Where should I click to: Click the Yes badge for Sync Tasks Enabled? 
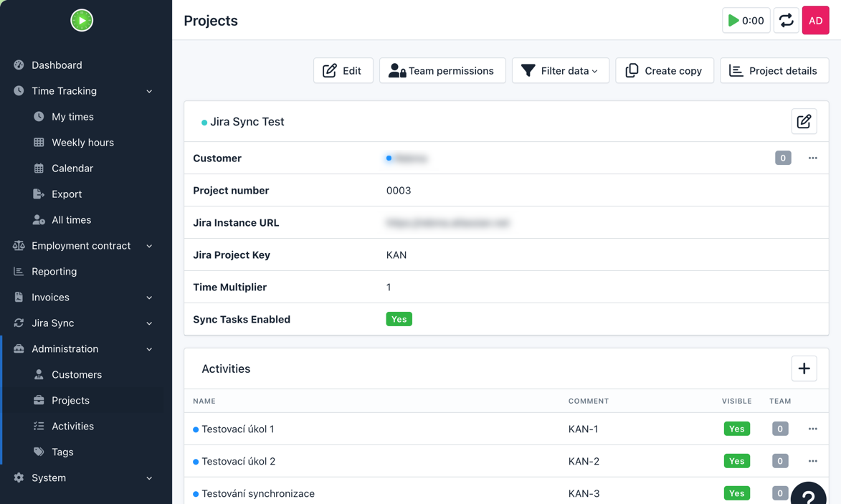click(399, 319)
